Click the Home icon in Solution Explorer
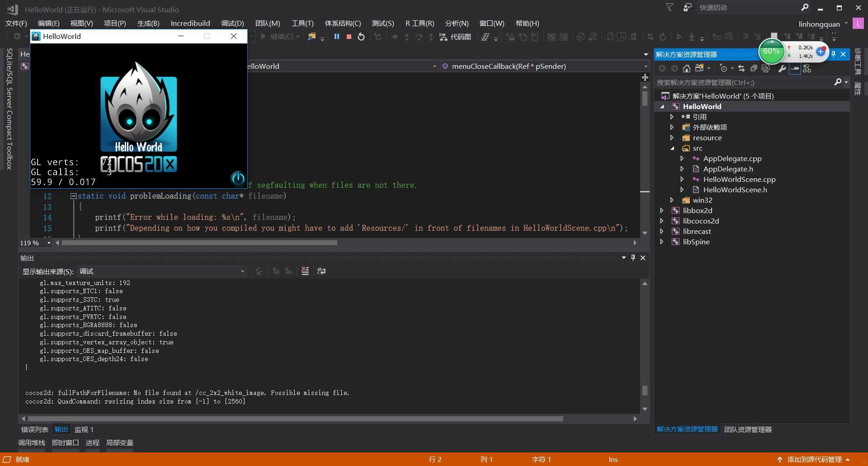This screenshot has width=868, height=466. (x=687, y=68)
